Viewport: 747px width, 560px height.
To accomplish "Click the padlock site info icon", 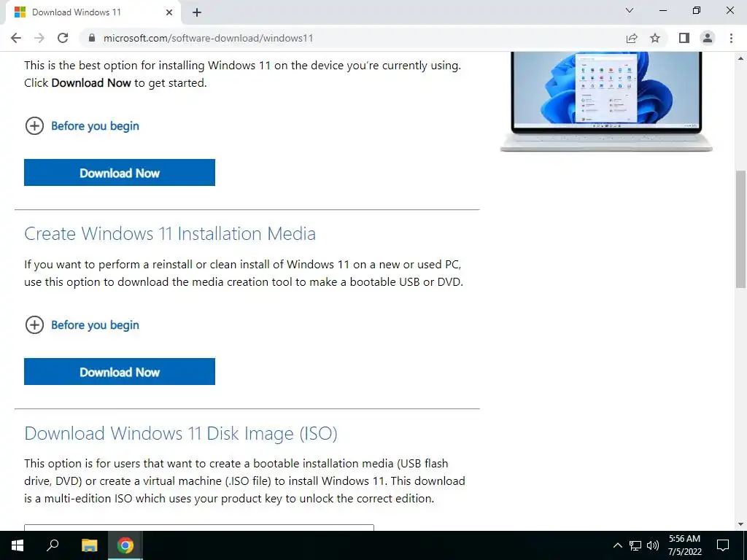I will tap(92, 38).
